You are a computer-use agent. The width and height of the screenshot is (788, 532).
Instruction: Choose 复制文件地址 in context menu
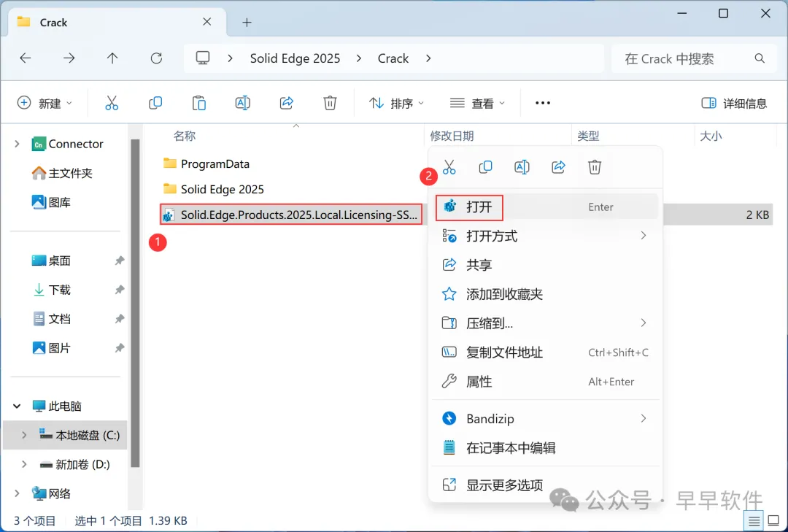coord(546,352)
